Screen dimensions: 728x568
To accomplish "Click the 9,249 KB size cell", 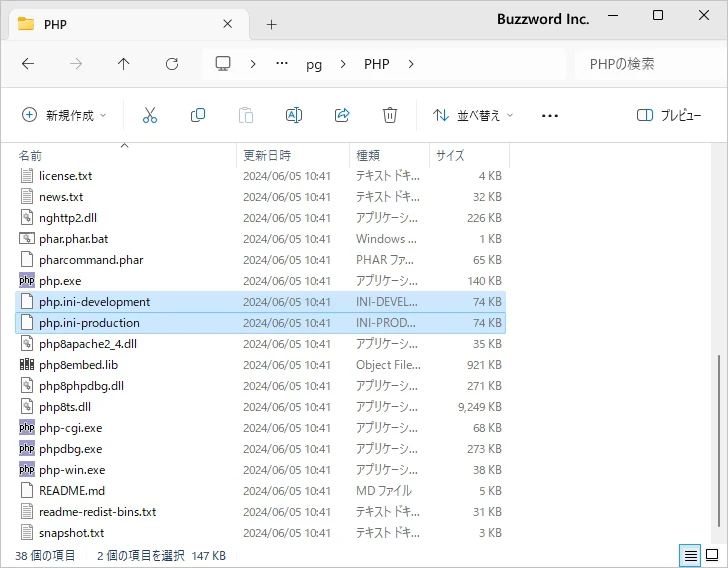I will (x=480, y=407).
